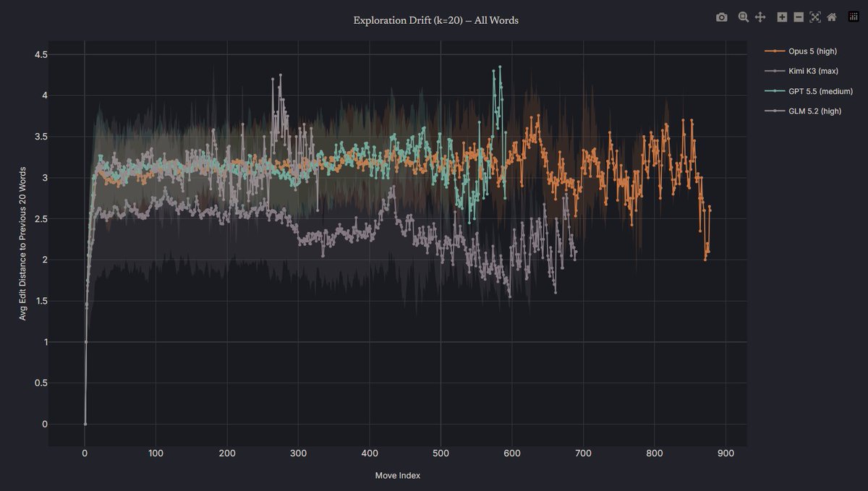Click the x-axis tick label 700
868x491 pixels.
point(583,453)
